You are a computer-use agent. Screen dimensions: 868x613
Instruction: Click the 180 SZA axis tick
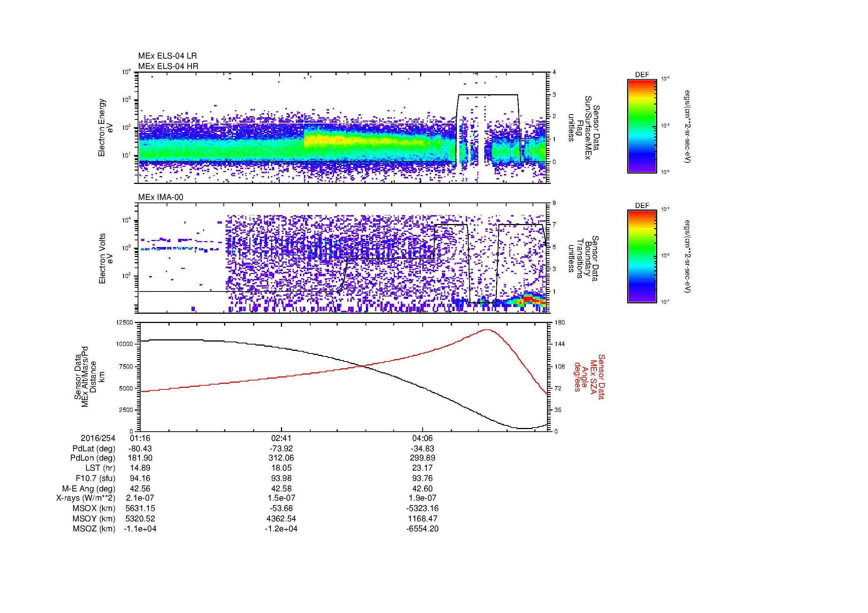point(559,322)
